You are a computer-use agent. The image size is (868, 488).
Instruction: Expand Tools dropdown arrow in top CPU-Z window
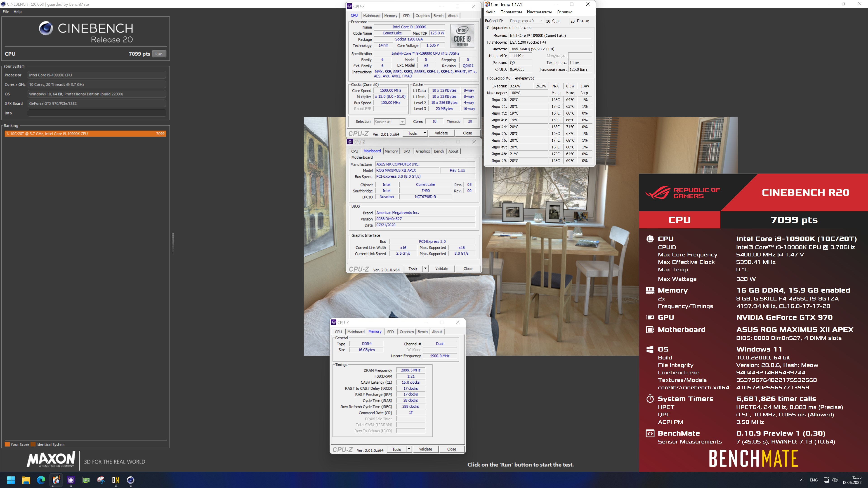[x=425, y=133]
